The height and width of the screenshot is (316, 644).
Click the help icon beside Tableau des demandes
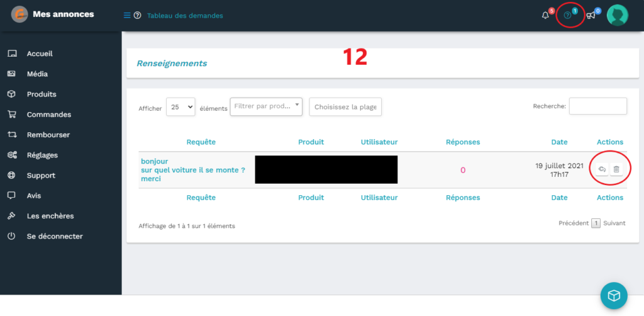coord(138,16)
